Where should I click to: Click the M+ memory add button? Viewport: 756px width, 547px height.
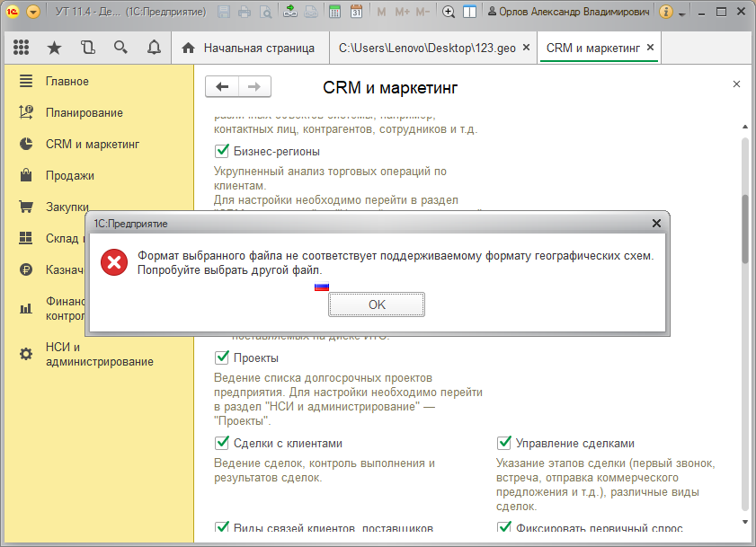[x=402, y=12]
